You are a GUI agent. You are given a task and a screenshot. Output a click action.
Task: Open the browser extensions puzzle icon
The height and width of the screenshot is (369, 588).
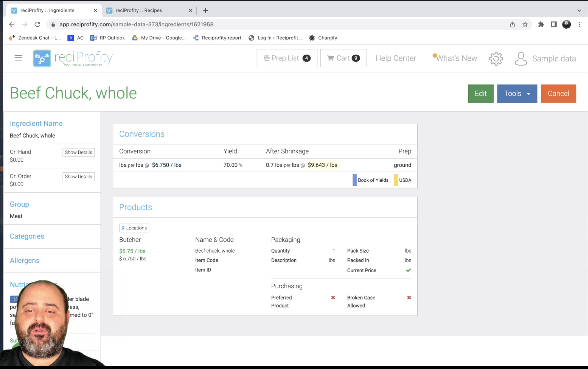[541, 24]
